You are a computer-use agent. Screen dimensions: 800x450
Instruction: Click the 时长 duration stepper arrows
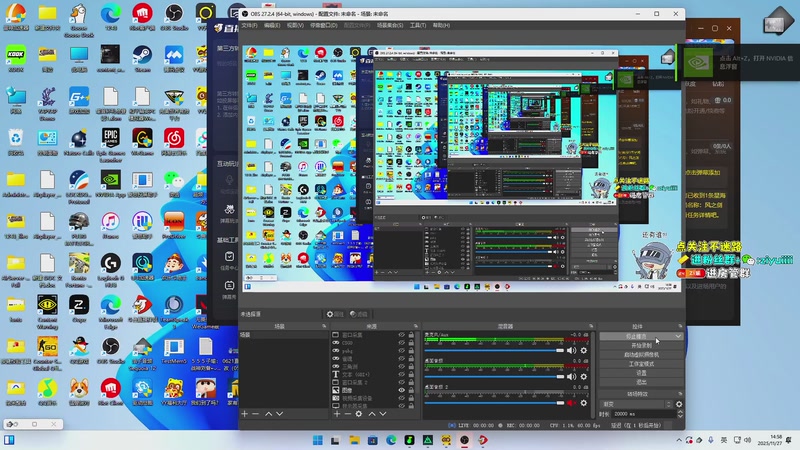point(680,414)
